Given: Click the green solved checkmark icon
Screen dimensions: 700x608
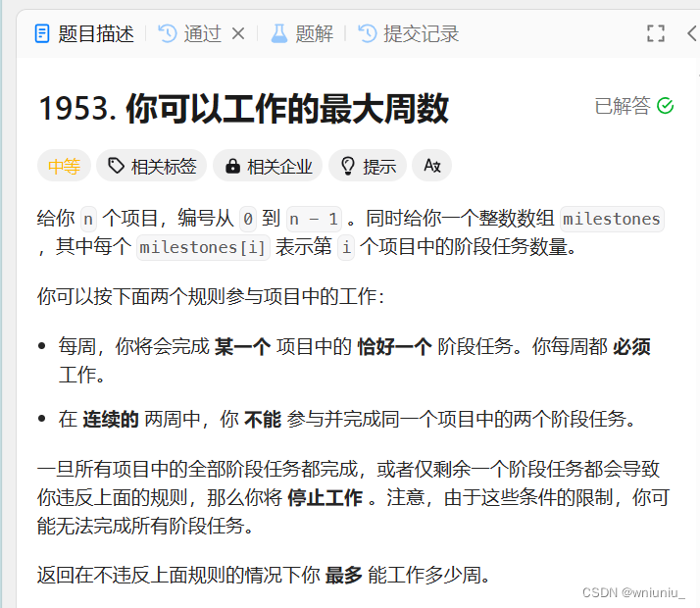Looking at the screenshot, I should (665, 106).
